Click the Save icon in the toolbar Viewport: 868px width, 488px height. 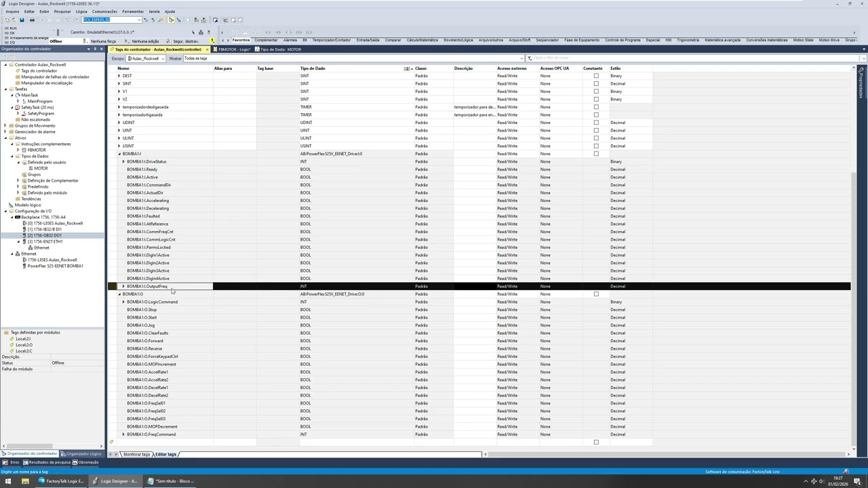[x=22, y=20]
